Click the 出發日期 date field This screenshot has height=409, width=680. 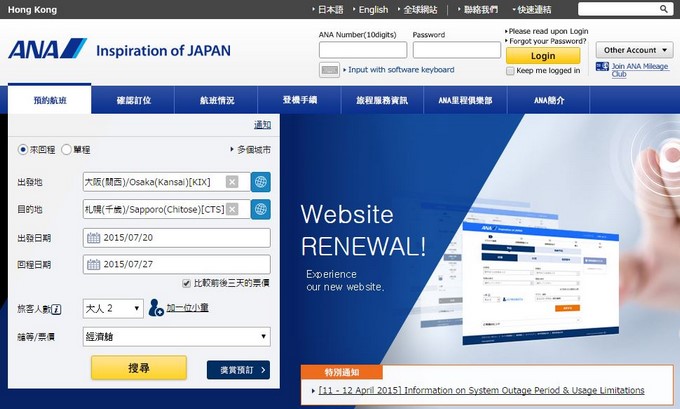pos(177,238)
